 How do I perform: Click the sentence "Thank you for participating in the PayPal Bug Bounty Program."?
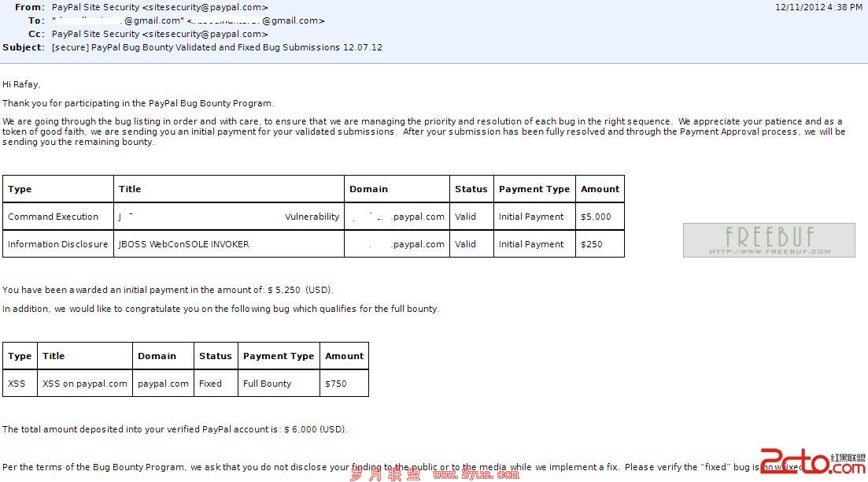click(138, 103)
